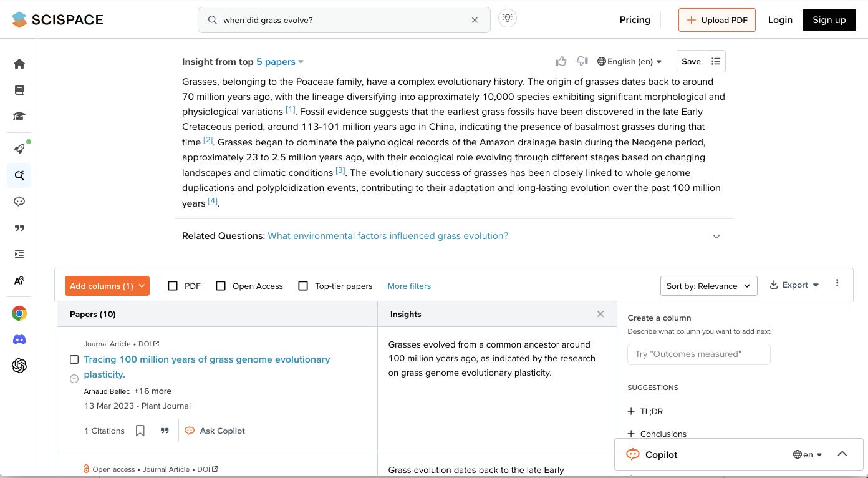Close the Insights column with the X
The width and height of the screenshot is (868, 478).
pyautogui.click(x=600, y=314)
